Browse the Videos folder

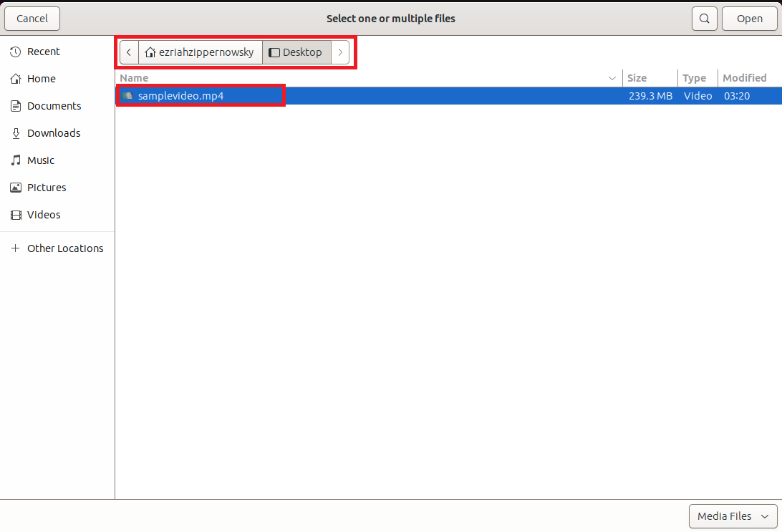(x=44, y=214)
